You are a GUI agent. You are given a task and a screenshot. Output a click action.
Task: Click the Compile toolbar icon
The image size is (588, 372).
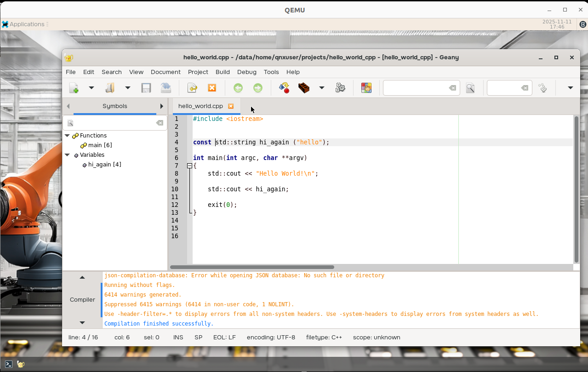click(284, 88)
